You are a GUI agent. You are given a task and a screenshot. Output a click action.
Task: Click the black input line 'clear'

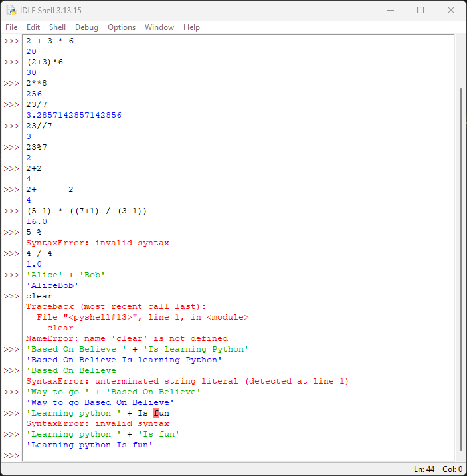pos(39,296)
